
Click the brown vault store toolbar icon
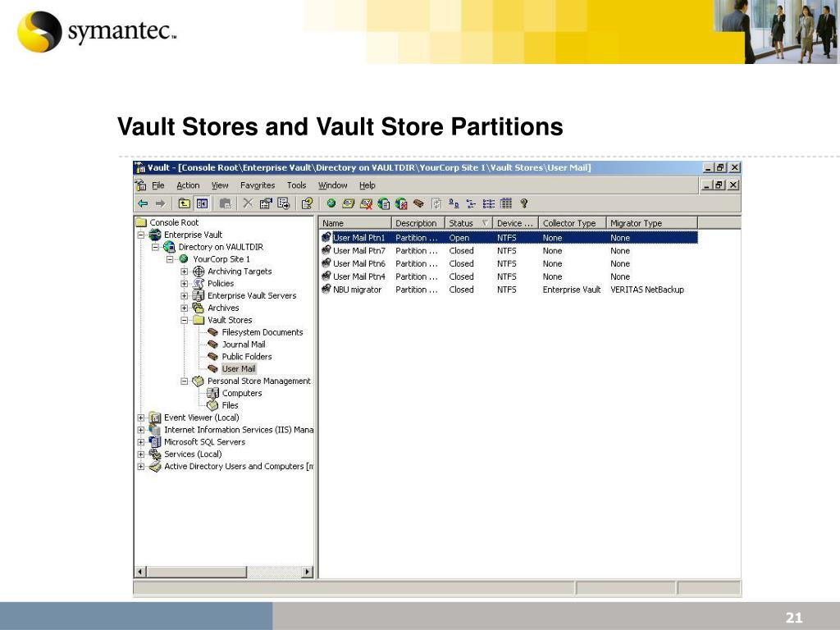419,203
